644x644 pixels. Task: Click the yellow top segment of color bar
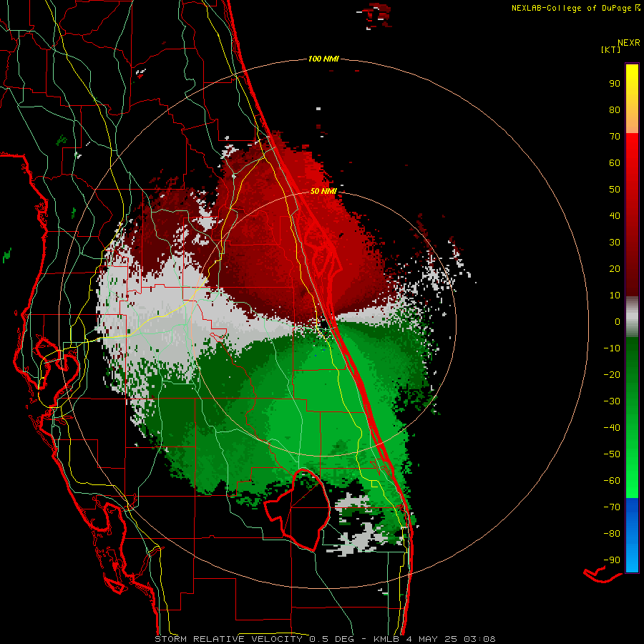(x=632, y=99)
